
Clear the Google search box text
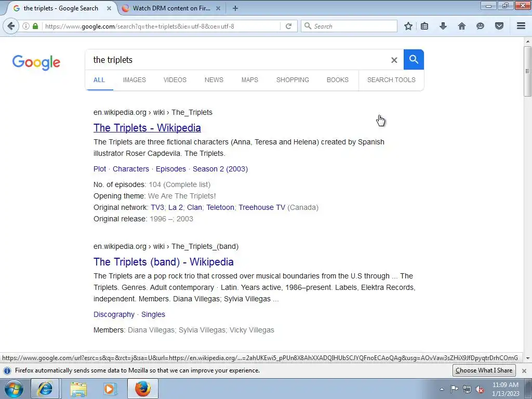point(394,60)
